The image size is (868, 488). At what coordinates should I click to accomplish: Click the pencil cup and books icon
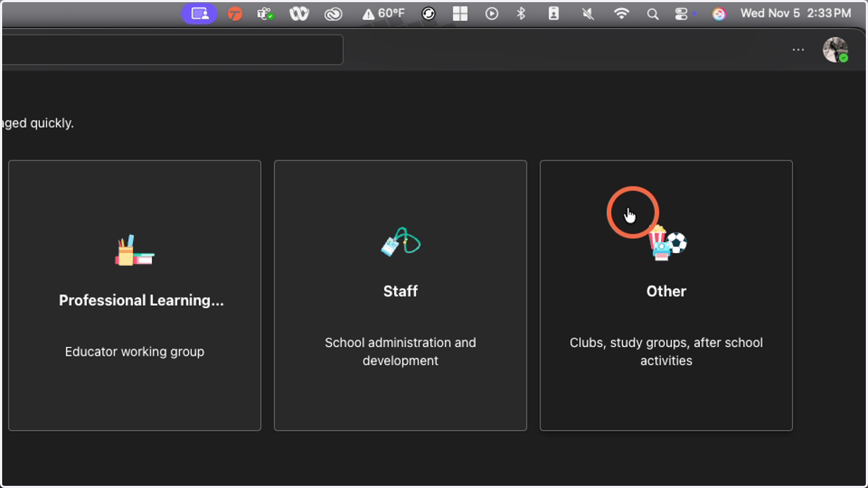[x=135, y=250]
